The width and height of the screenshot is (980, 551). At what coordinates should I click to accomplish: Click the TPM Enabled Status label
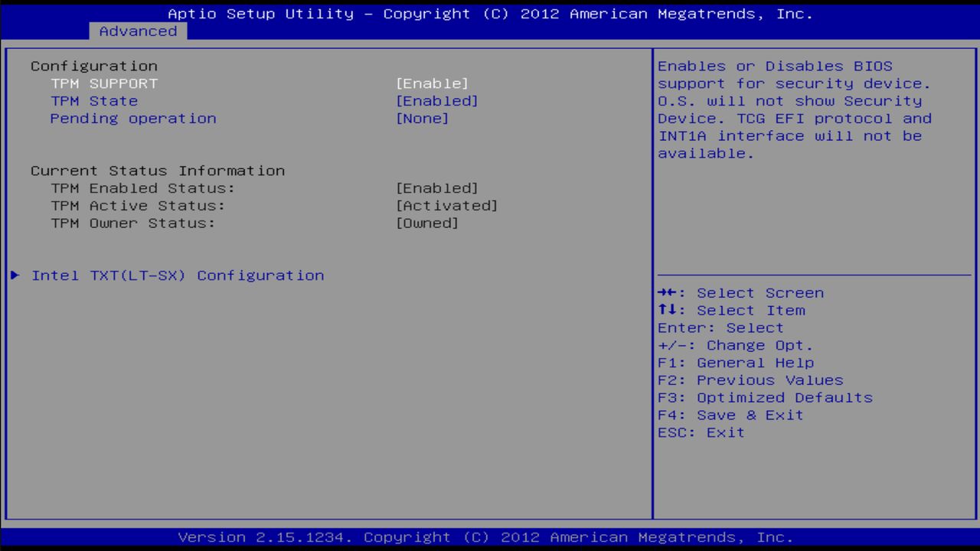[143, 188]
